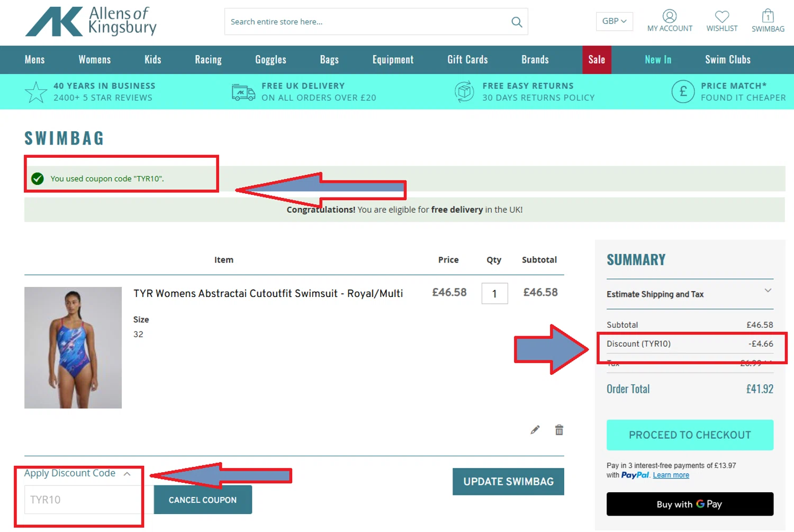
Task: Click the Free UK Delivery banner text
Action: coord(319,92)
